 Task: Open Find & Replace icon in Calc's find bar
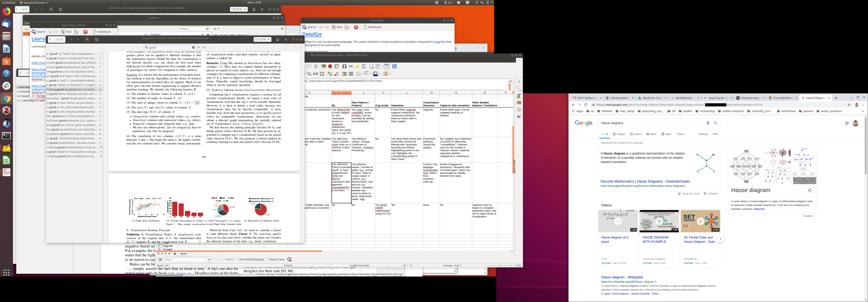pos(289,259)
